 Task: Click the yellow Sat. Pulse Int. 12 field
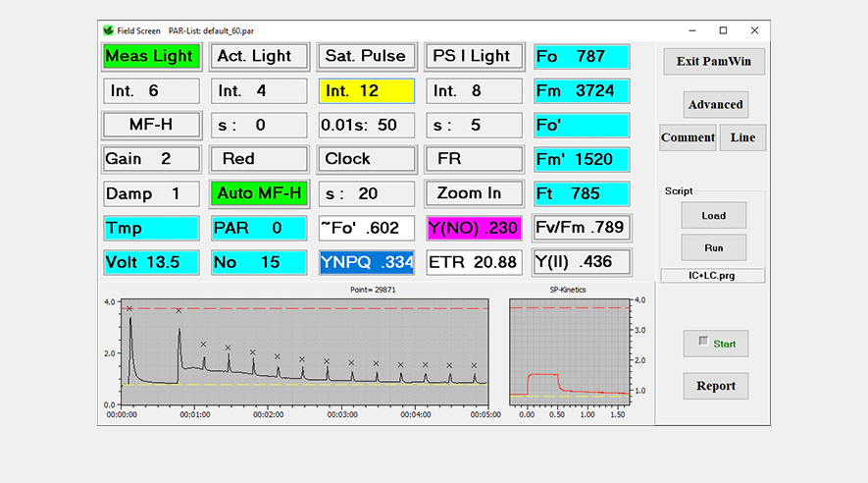pos(366,91)
